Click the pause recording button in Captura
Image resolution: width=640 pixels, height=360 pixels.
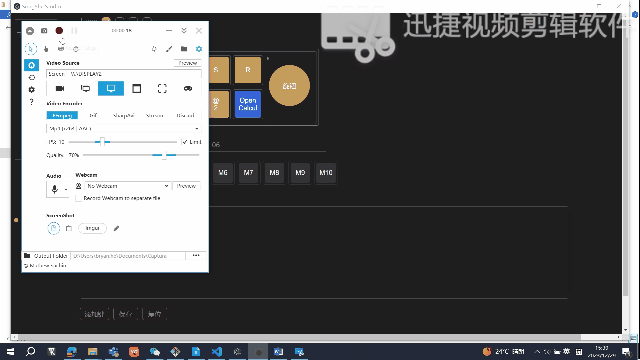click(x=74, y=31)
